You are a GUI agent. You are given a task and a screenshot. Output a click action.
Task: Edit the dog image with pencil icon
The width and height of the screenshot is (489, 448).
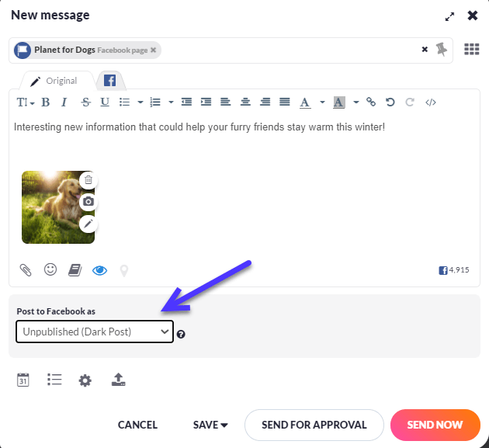88,224
